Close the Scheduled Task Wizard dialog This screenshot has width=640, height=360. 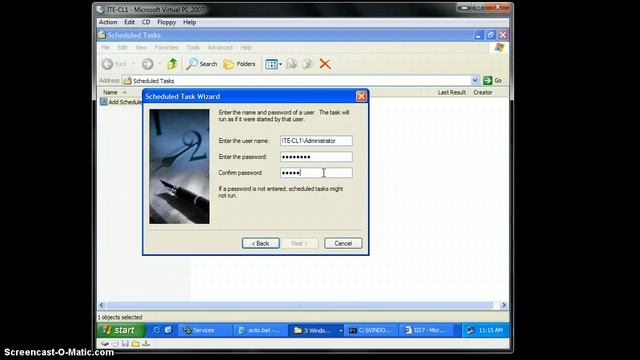click(361, 96)
